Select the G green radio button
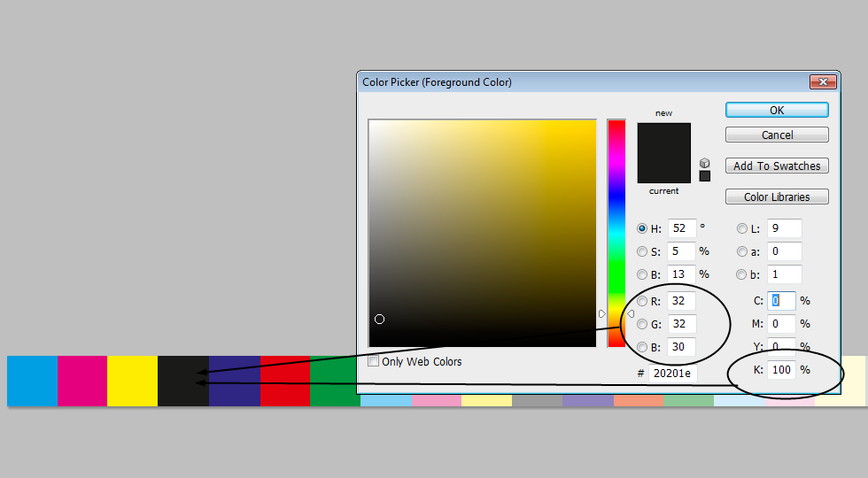Image resolution: width=868 pixels, height=478 pixels. point(642,324)
